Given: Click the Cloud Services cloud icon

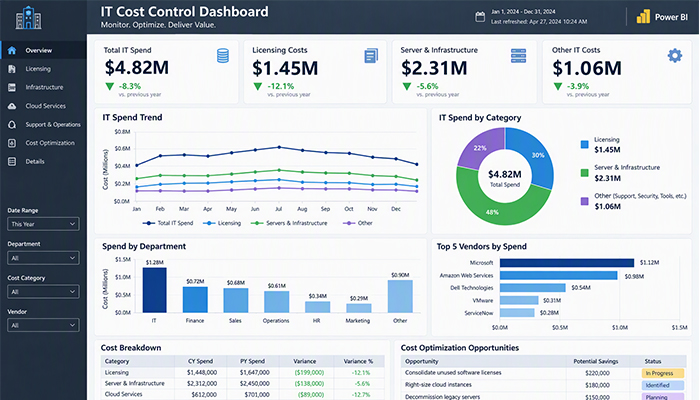Looking at the screenshot, I should coord(12,106).
